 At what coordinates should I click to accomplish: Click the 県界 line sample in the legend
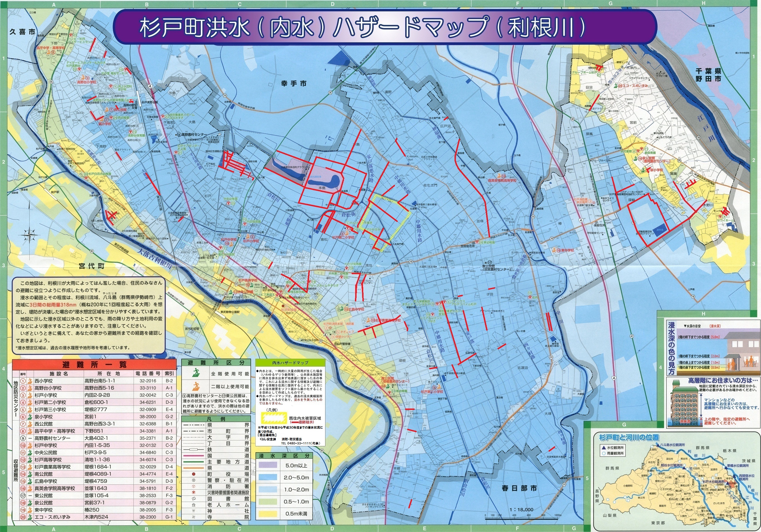point(194,425)
